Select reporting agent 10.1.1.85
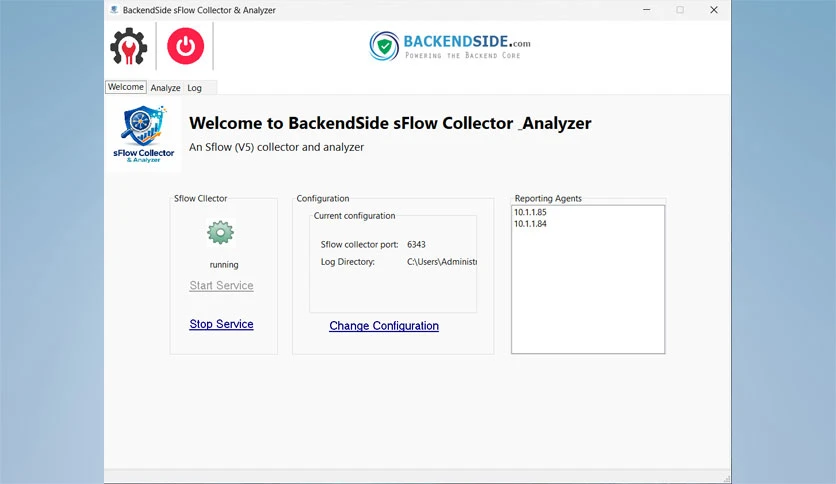836x484 pixels. click(x=530, y=212)
